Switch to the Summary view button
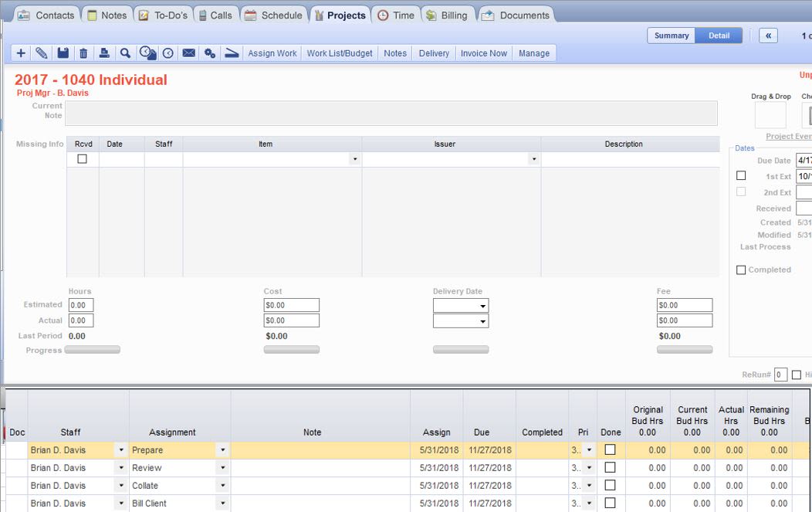 [x=671, y=35]
